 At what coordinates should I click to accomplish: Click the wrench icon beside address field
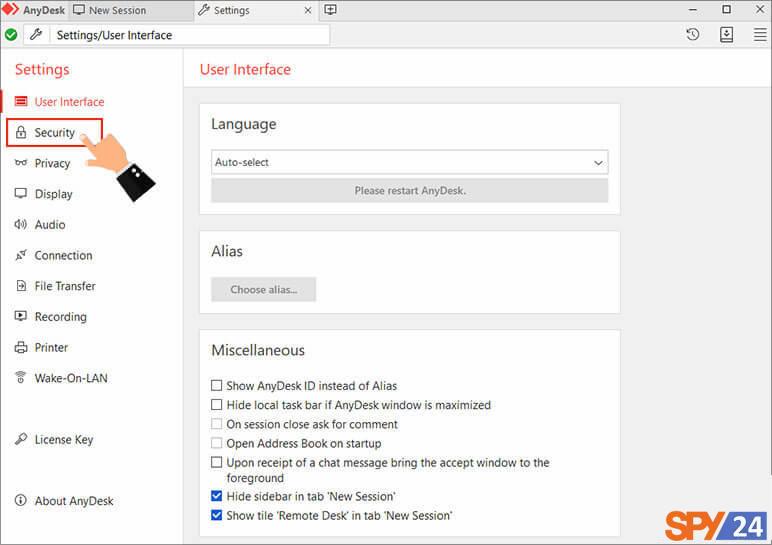coord(36,35)
